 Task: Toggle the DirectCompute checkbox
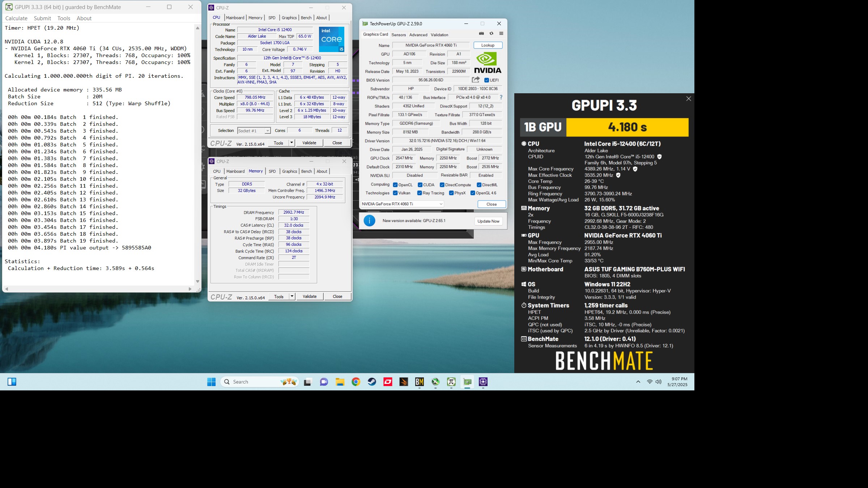pos(442,185)
